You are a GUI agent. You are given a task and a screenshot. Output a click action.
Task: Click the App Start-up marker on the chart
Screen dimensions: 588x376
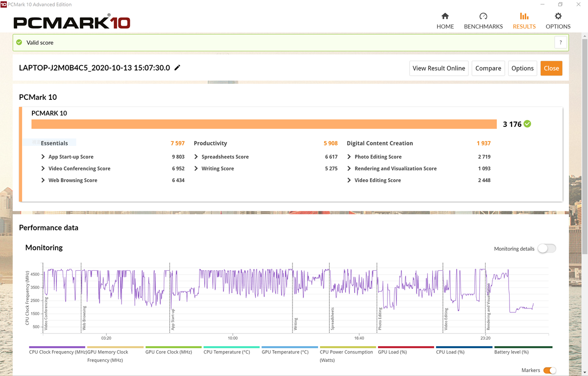point(172,319)
